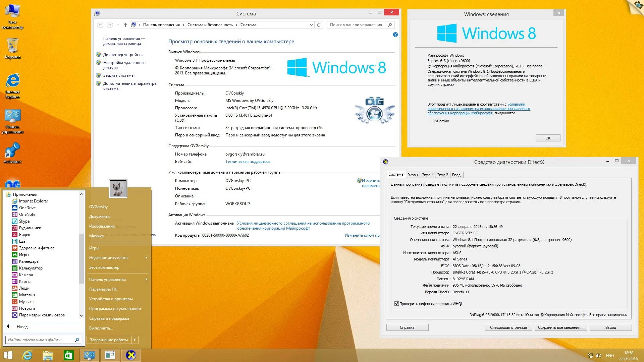Click Skype icon in Приложения list
Viewport: 644px width, 362px height.
15,221
